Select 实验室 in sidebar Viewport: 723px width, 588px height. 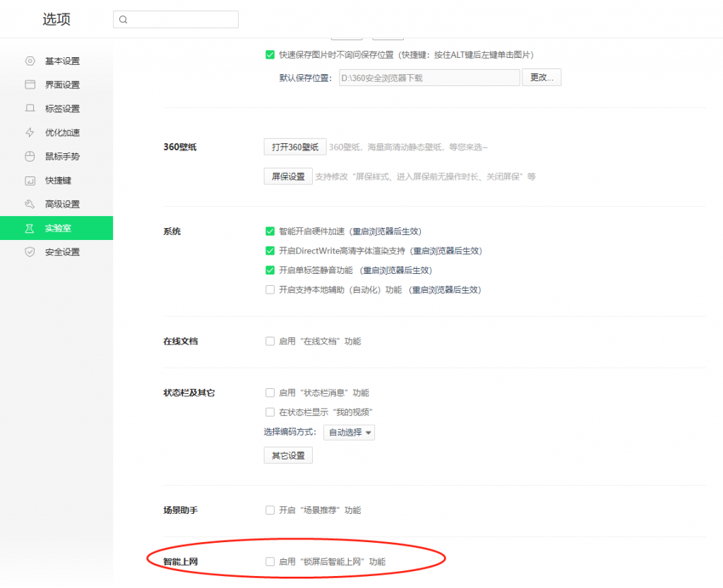[x=56, y=228]
